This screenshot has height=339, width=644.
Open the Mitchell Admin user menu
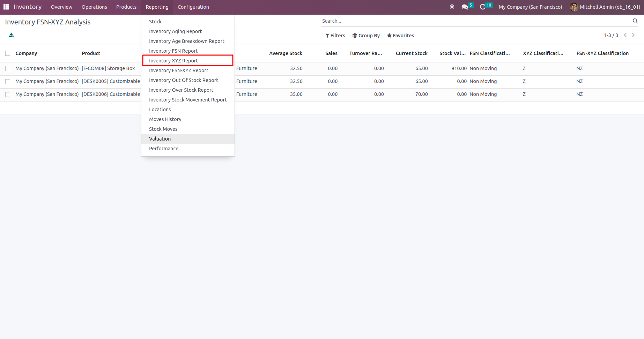[605, 7]
